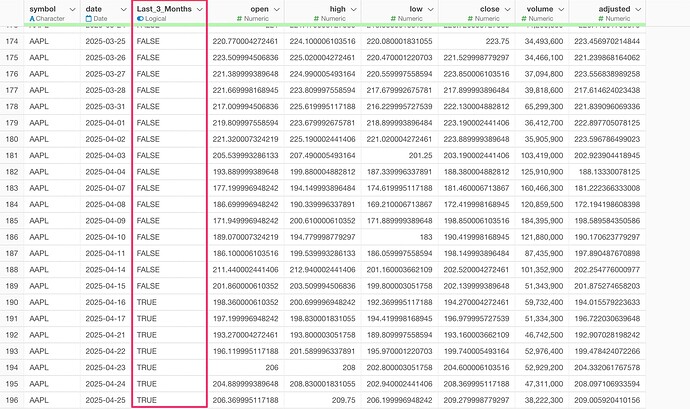
Task: Click the Numeric hash icon under high
Action: tap(316, 18)
